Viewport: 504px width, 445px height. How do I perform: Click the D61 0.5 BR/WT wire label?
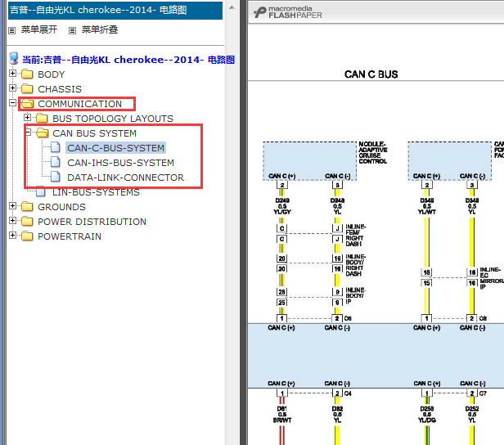click(282, 415)
